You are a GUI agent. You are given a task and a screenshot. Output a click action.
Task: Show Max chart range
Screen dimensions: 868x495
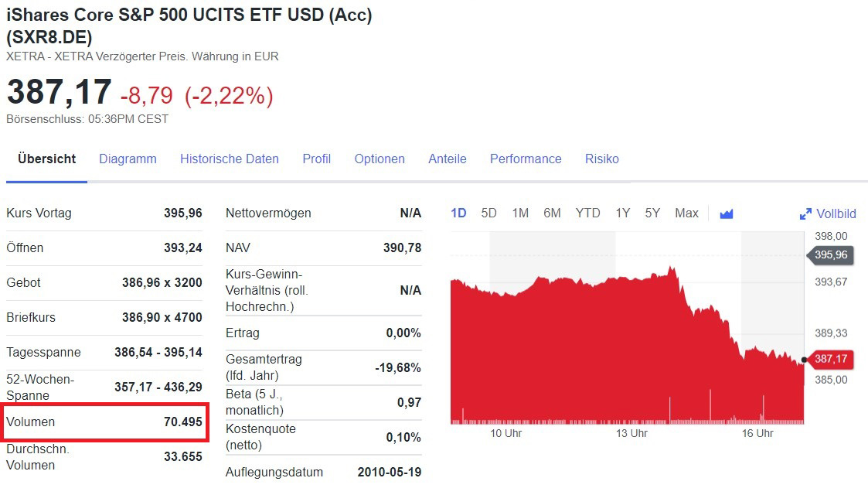tap(686, 213)
